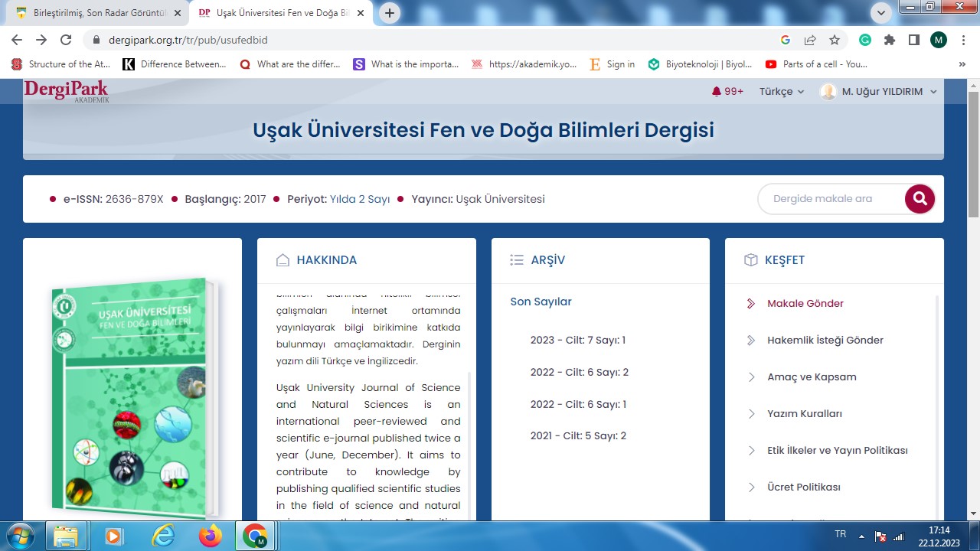980x551 pixels.
Task: Launch the media player from the taskbar
Action: 115,536
